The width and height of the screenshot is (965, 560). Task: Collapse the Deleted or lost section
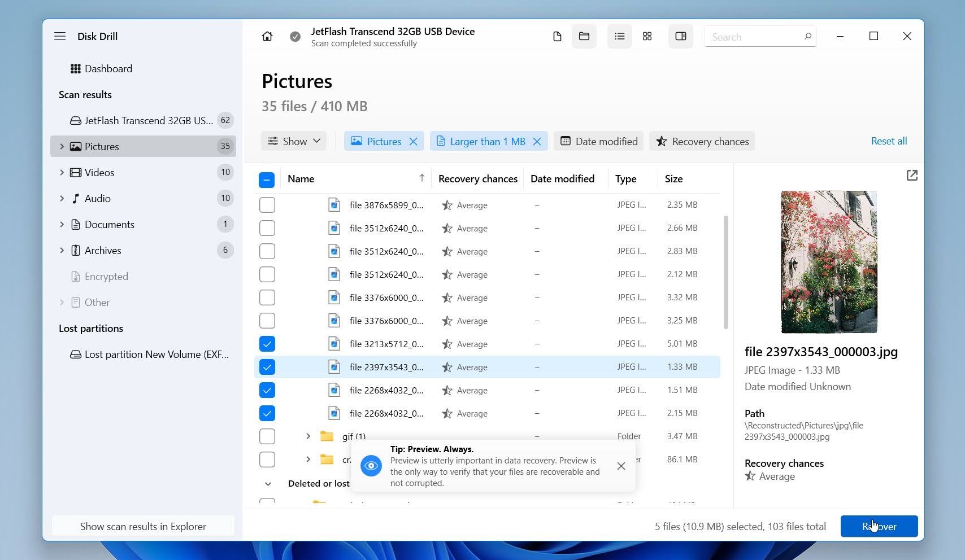pos(268,484)
